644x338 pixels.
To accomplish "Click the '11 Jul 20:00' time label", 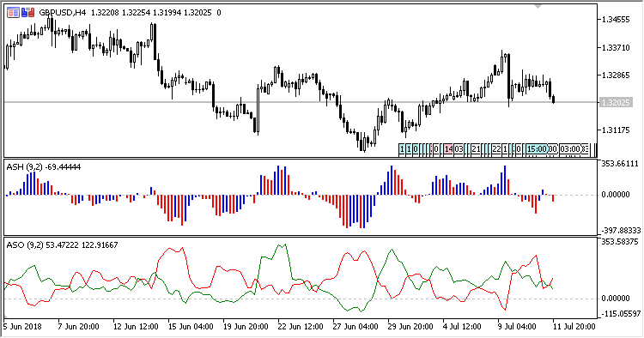I will [574, 327].
